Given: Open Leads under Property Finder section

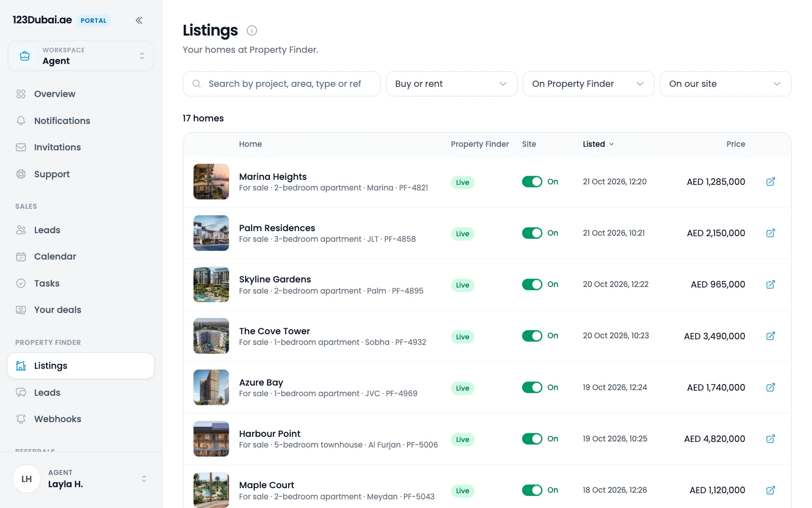Looking at the screenshot, I should [x=81, y=393].
